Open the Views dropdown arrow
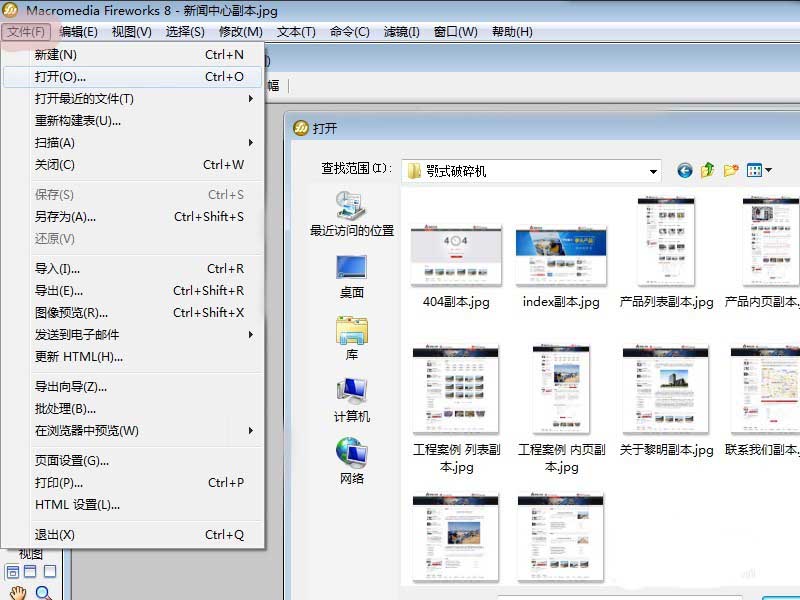 [768, 169]
